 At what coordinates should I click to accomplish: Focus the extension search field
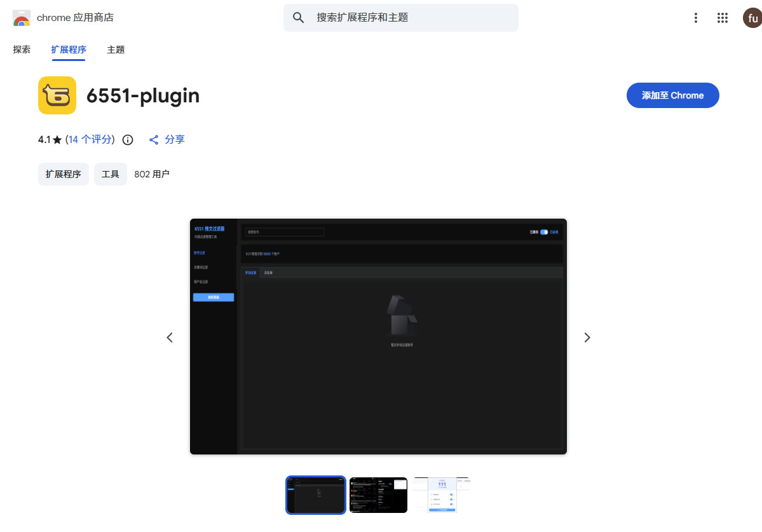coord(401,18)
